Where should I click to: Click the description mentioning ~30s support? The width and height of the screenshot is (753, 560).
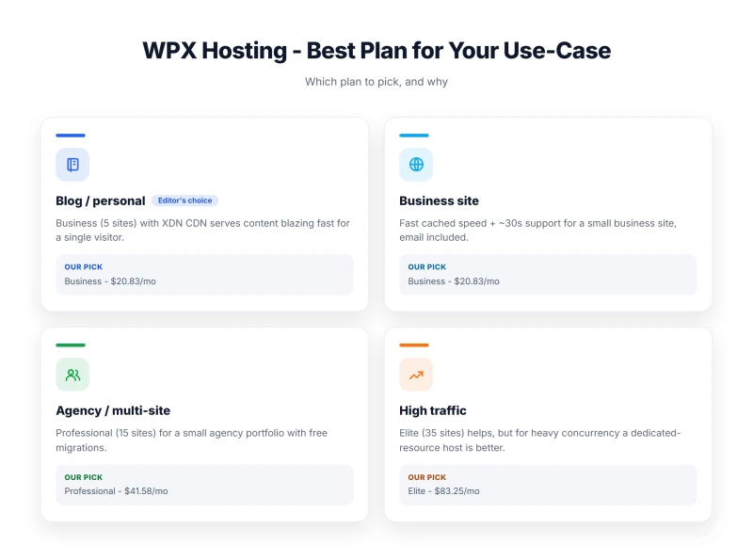(x=537, y=230)
